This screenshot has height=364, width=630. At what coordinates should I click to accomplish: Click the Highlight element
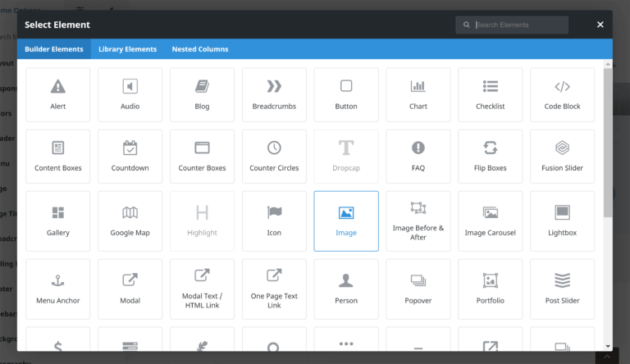(x=202, y=221)
